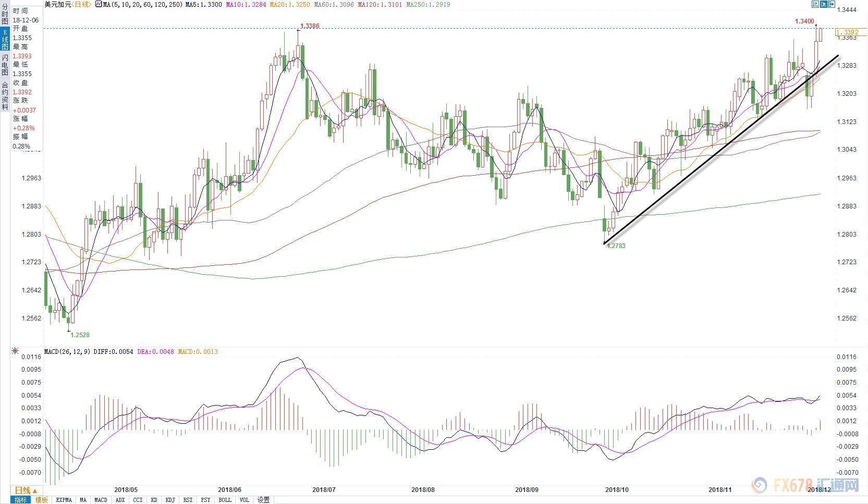Image resolution: width=868 pixels, height=504 pixels.
Task: Click the 2018/05 date axis label
Action: point(126,490)
